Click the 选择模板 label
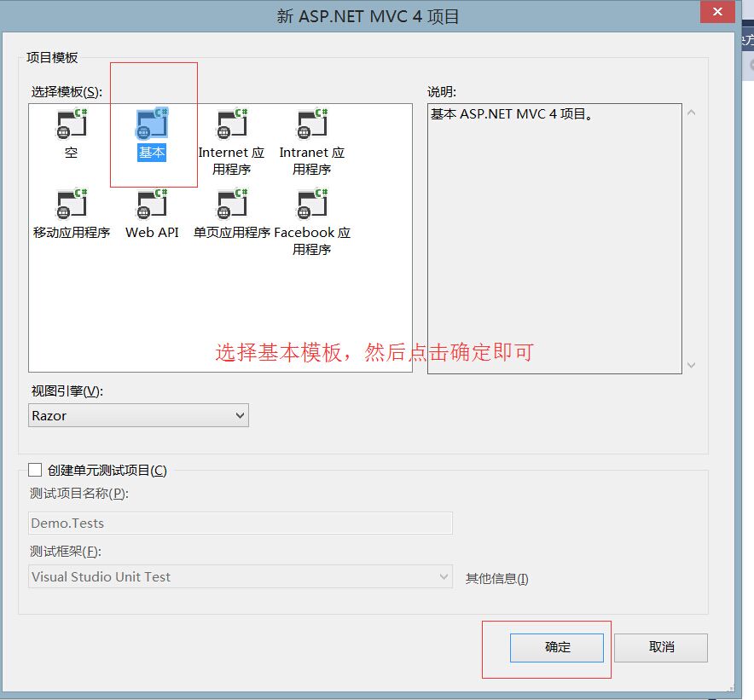Image resolution: width=754 pixels, height=700 pixels. (67, 92)
